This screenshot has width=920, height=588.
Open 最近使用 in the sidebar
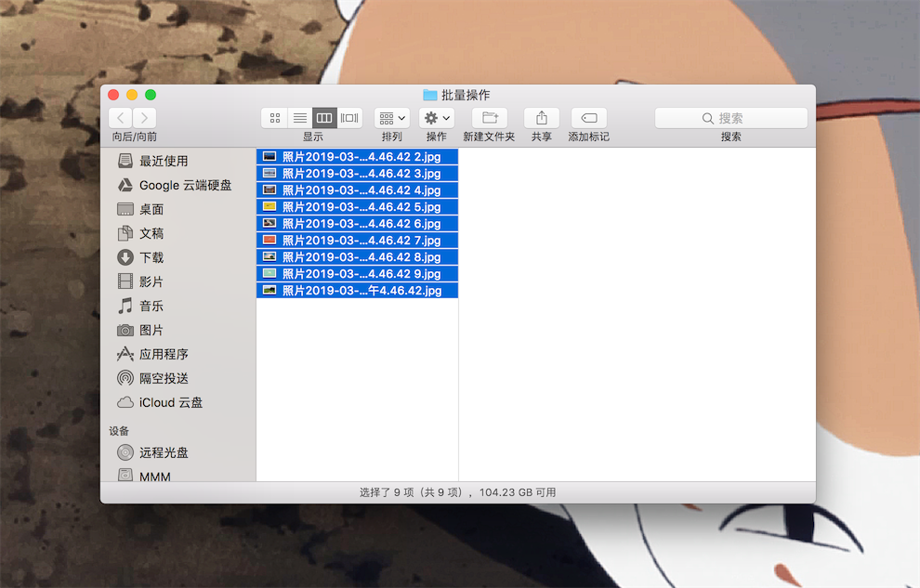point(178,161)
